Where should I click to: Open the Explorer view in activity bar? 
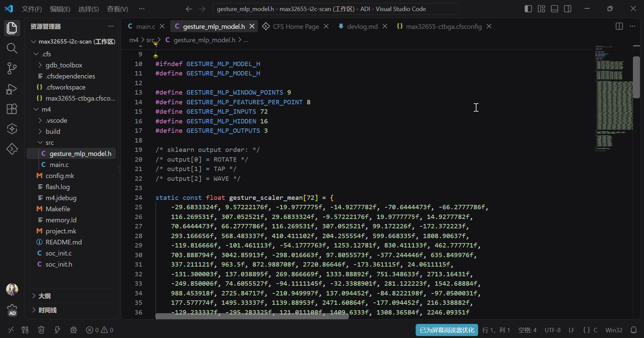click(x=12, y=28)
